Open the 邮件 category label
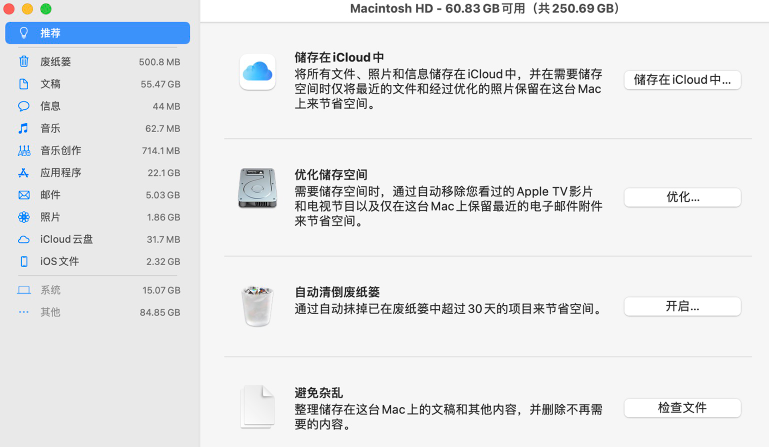 click(50, 195)
